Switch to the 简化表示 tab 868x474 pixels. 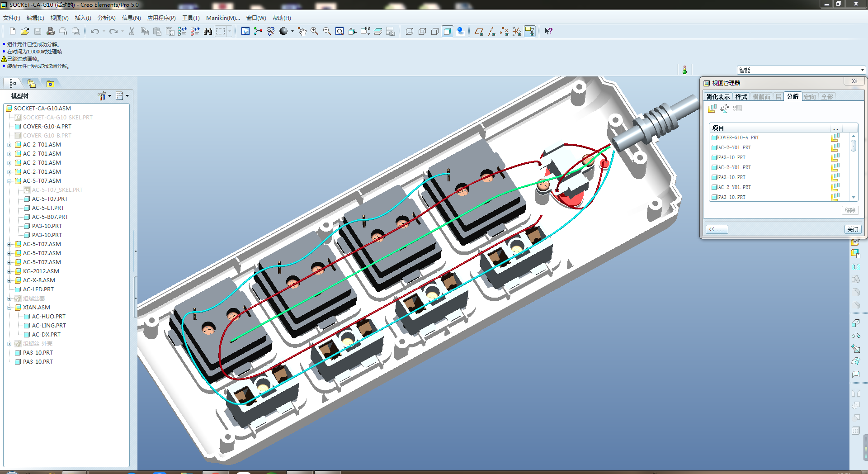coord(718,97)
